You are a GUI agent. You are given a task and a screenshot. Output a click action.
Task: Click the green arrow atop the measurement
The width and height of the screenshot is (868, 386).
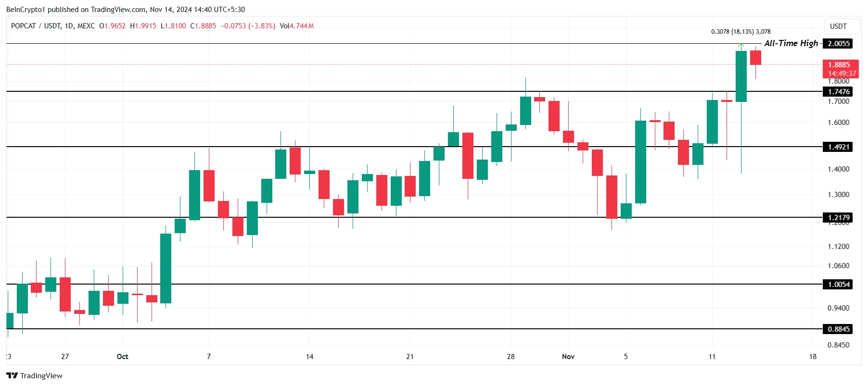coord(741,46)
